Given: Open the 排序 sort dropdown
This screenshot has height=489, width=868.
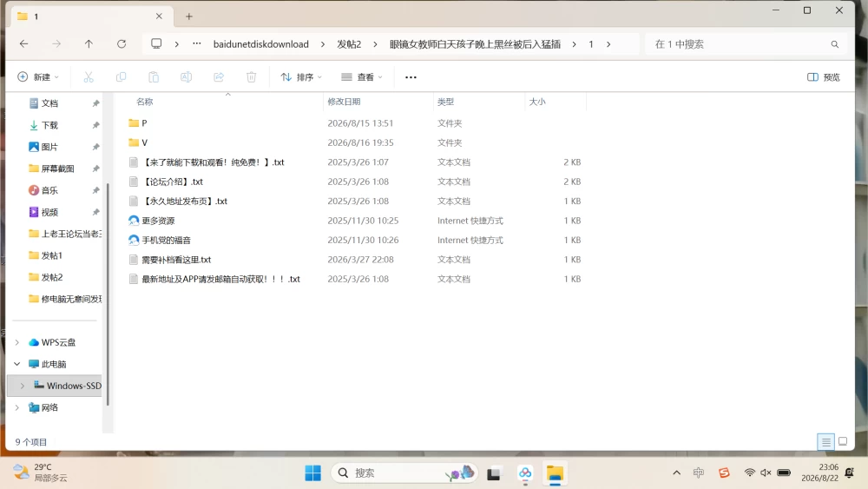Looking at the screenshot, I should [x=301, y=77].
